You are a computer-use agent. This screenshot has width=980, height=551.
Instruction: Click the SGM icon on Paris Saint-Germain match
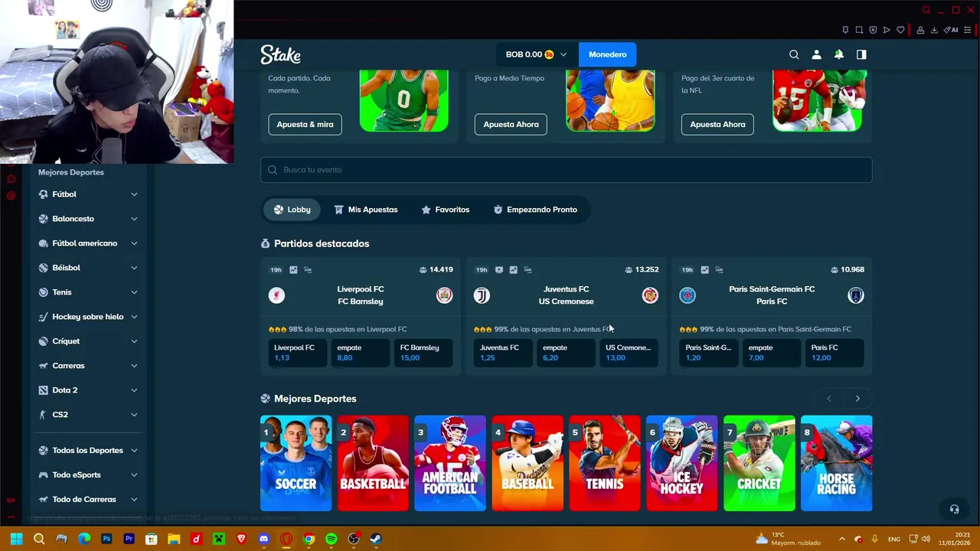(719, 269)
